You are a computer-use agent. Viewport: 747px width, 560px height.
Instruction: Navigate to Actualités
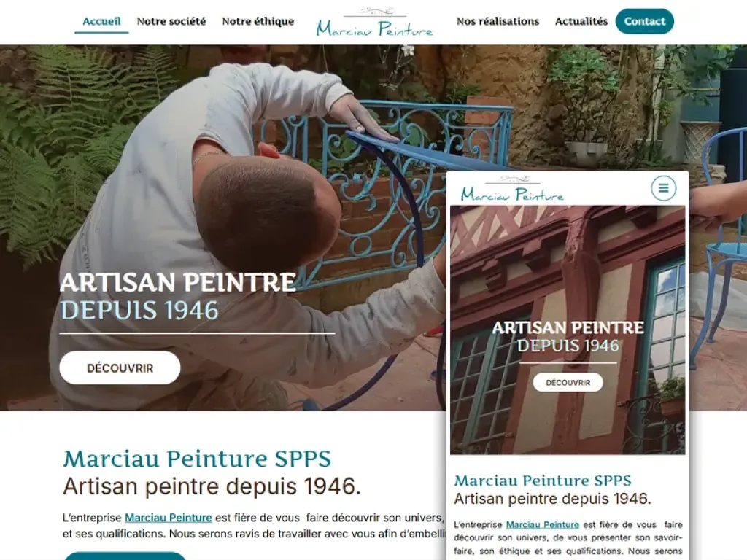click(581, 21)
